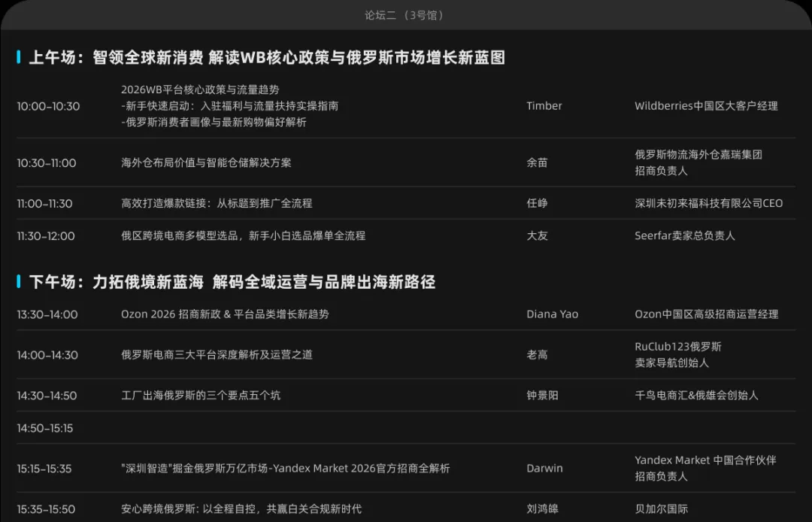Image resolution: width=812 pixels, height=522 pixels.
Task: Click the header '论坛二（3号馆）'
Action: [404, 15]
